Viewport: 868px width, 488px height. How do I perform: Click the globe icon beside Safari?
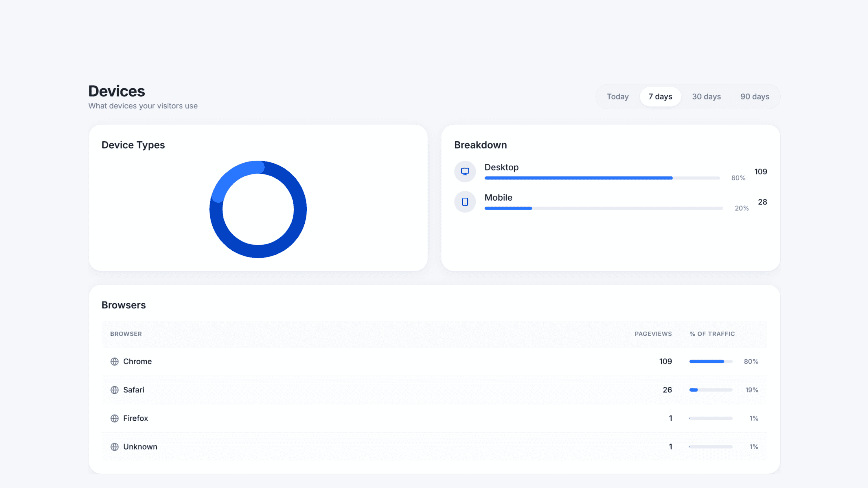[115, 390]
